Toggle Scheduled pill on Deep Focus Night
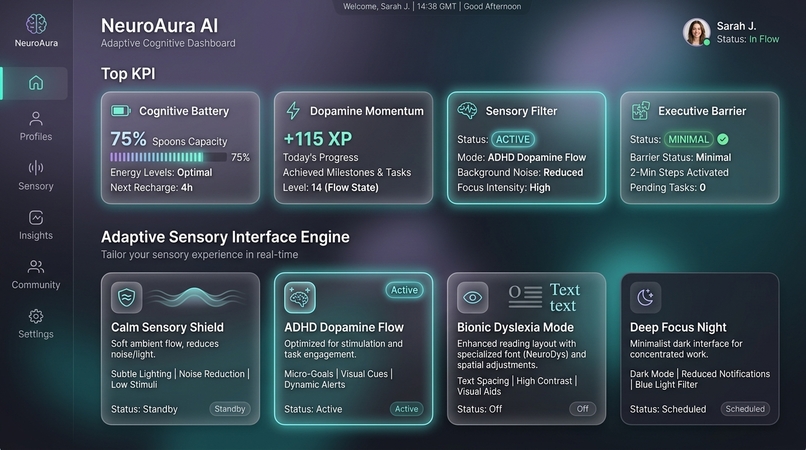Image resolution: width=806 pixels, height=450 pixels. click(x=745, y=409)
